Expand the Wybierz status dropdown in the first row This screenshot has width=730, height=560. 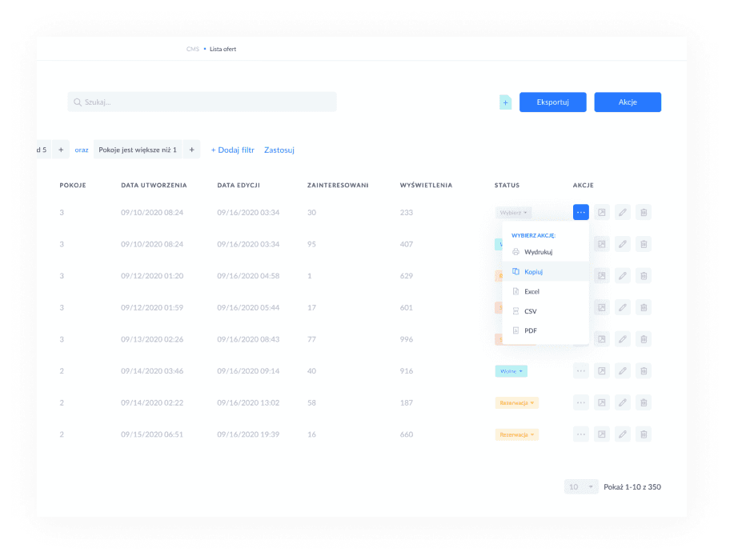(513, 213)
